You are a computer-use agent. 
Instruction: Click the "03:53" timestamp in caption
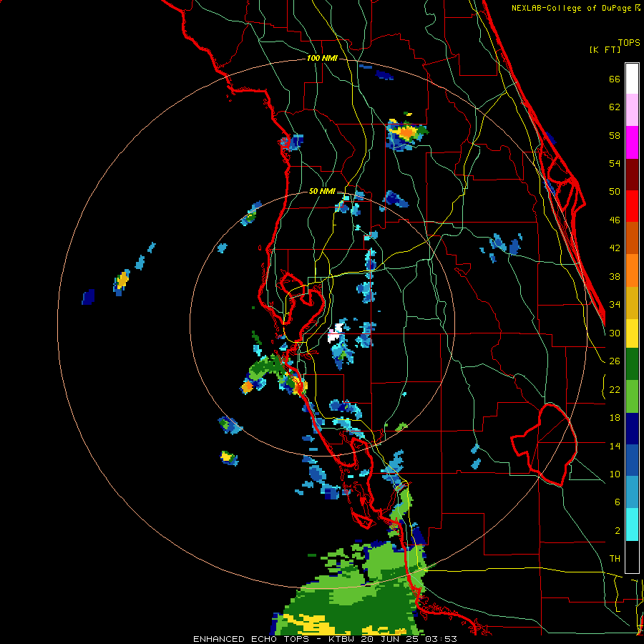click(x=441, y=639)
